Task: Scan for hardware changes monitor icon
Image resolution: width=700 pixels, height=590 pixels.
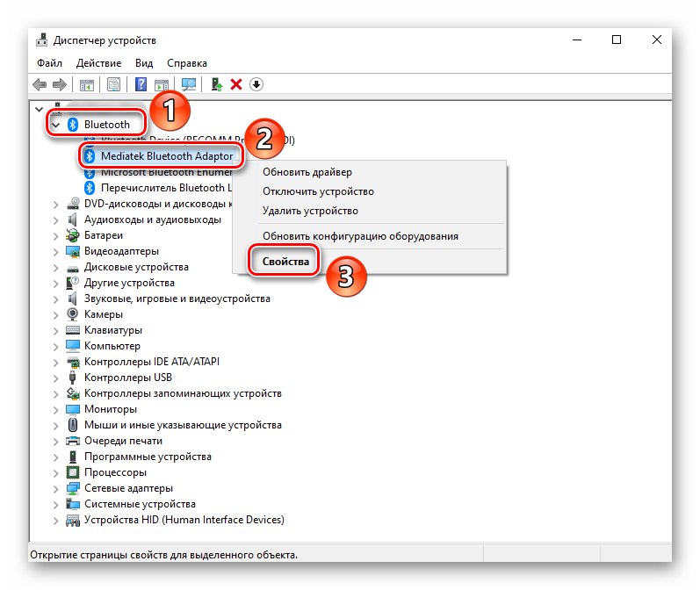Action: pos(188,84)
